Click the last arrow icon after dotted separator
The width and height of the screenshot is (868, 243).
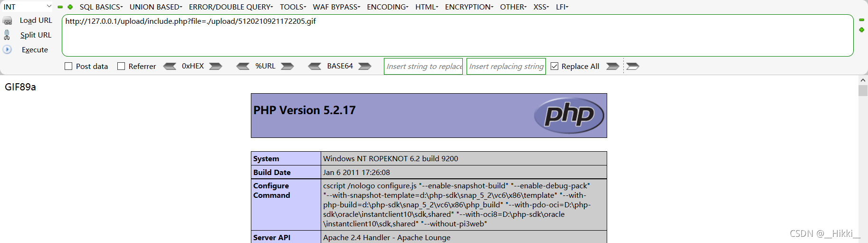point(633,66)
